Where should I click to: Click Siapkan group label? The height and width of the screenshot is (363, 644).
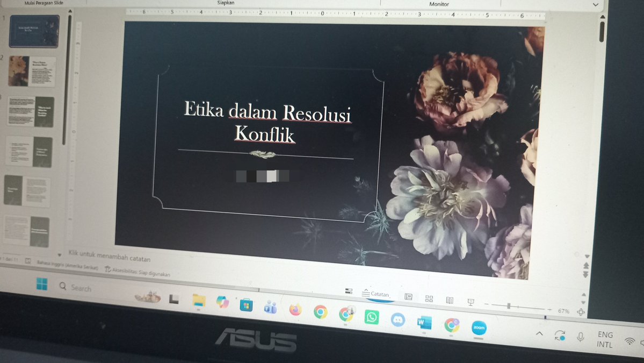(226, 3)
